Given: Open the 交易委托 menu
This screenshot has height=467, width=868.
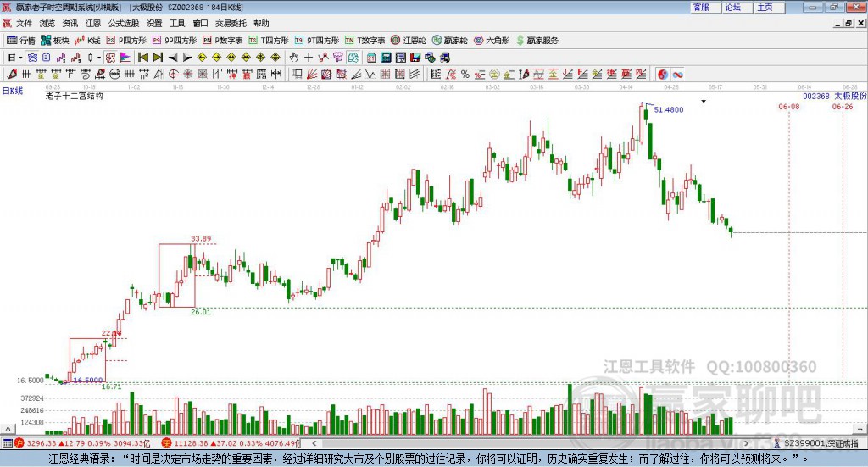Looking at the screenshot, I should tap(231, 23).
